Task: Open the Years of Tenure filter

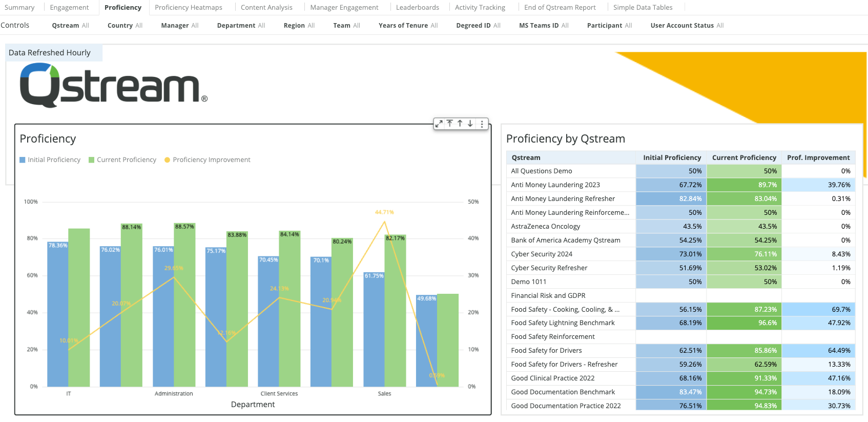Action: tap(408, 26)
